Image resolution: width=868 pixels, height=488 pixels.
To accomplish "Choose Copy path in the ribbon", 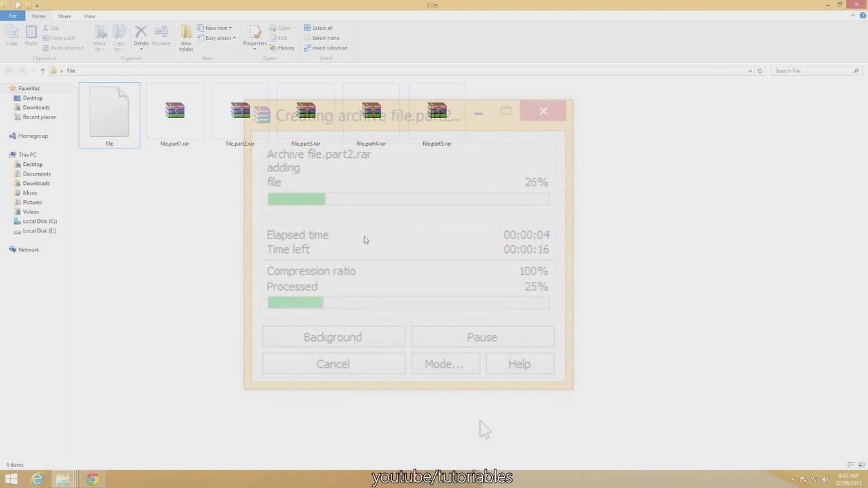I will tap(59, 38).
